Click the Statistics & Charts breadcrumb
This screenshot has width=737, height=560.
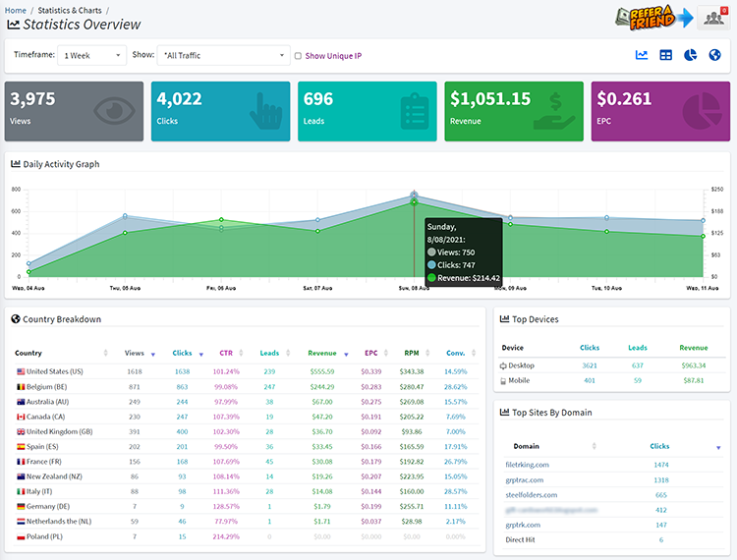76,9
